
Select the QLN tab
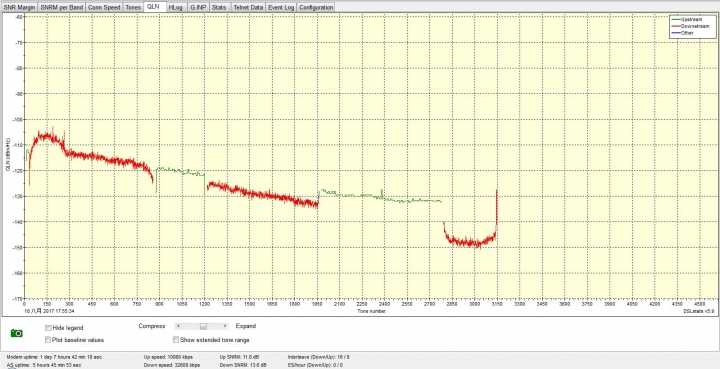coord(154,6)
